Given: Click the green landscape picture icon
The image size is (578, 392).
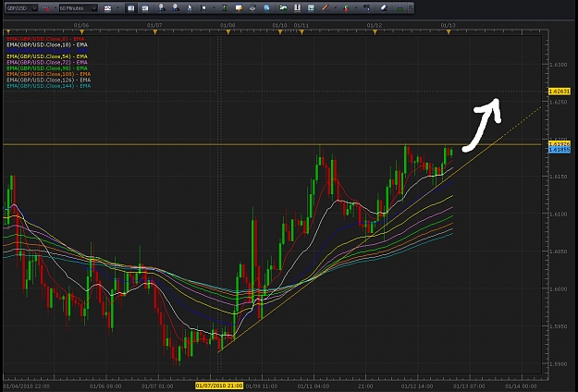Looking at the screenshot, I should (283, 7).
